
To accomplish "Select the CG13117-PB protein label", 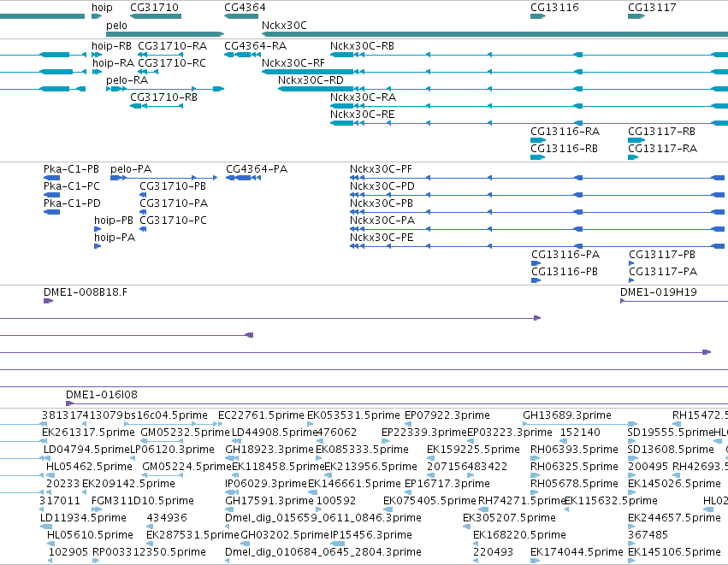I will 662,255.
